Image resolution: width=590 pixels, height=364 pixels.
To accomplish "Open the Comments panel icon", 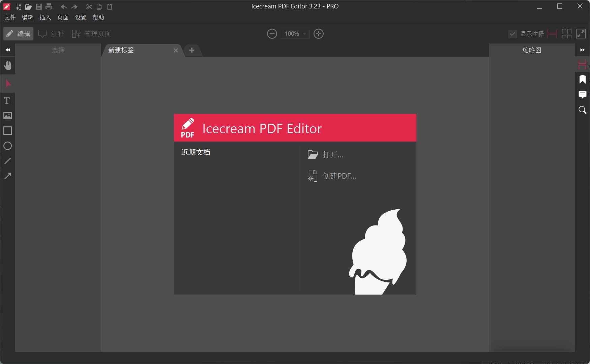I will click(x=582, y=95).
